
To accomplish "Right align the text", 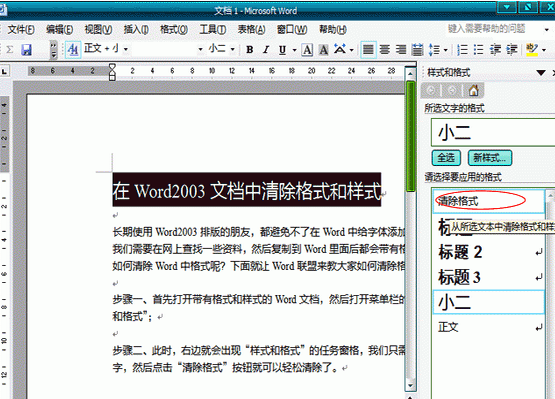I will coord(401,50).
